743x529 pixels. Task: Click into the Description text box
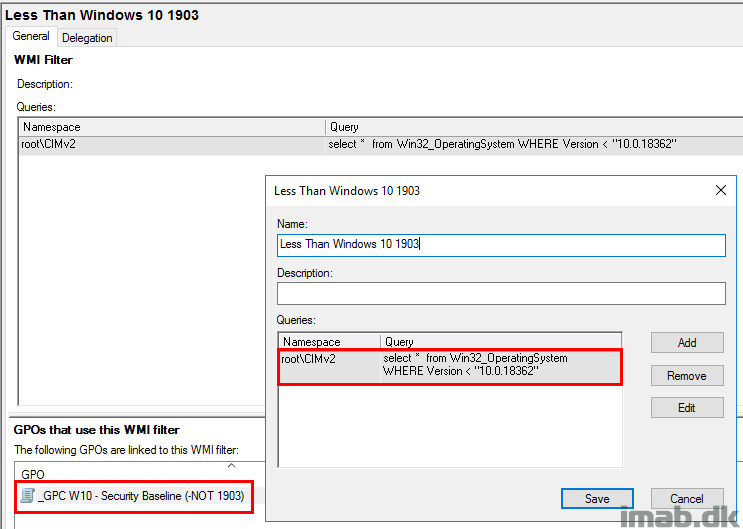coord(501,293)
